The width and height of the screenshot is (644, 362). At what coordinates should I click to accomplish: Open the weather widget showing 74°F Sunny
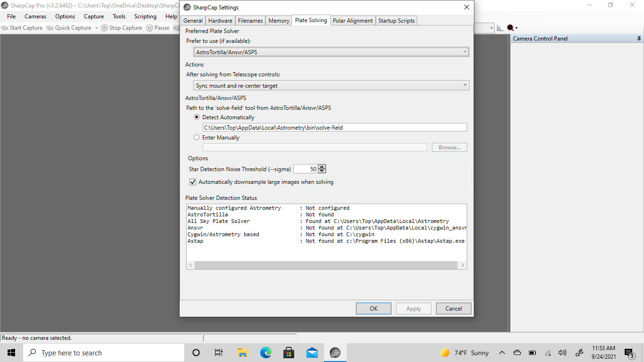point(465,353)
